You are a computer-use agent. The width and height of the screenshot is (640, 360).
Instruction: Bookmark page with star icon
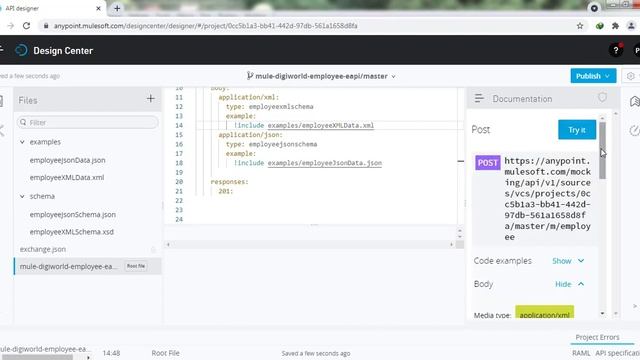point(580,26)
